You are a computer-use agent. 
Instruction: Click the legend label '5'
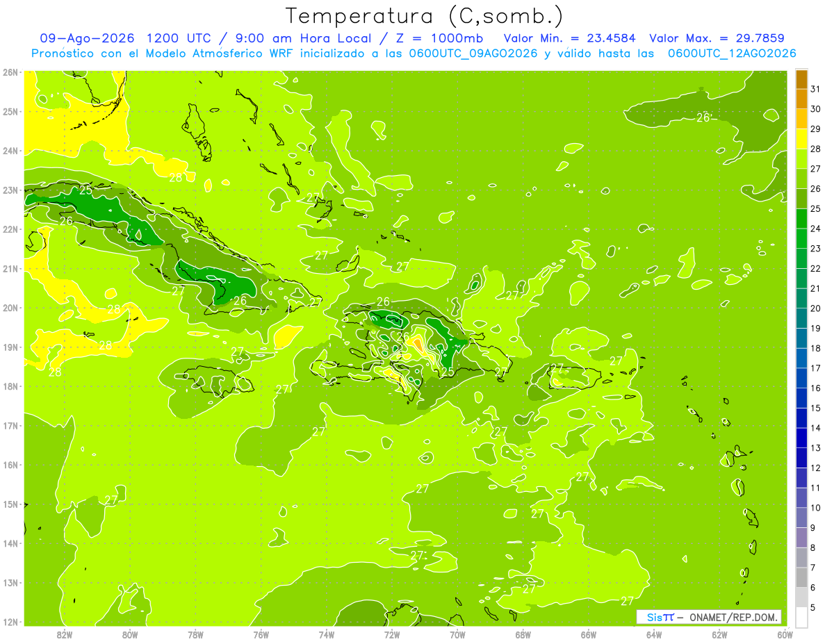[x=813, y=608]
